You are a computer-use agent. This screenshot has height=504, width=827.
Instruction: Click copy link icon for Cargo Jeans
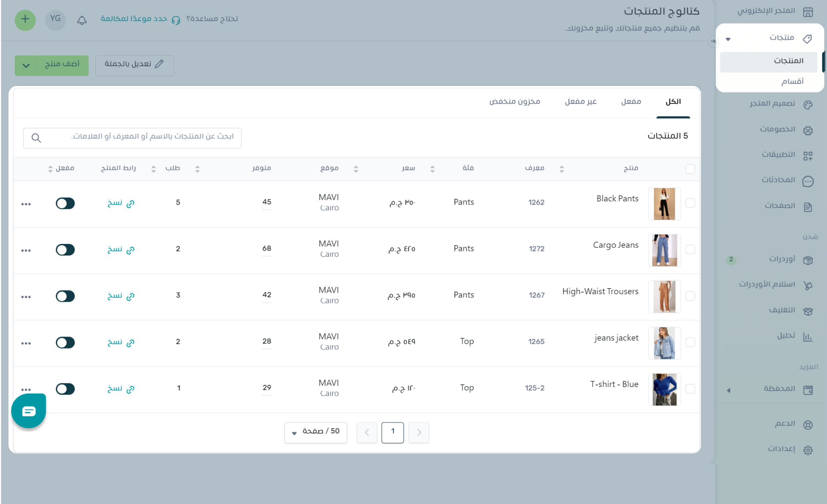pos(131,250)
